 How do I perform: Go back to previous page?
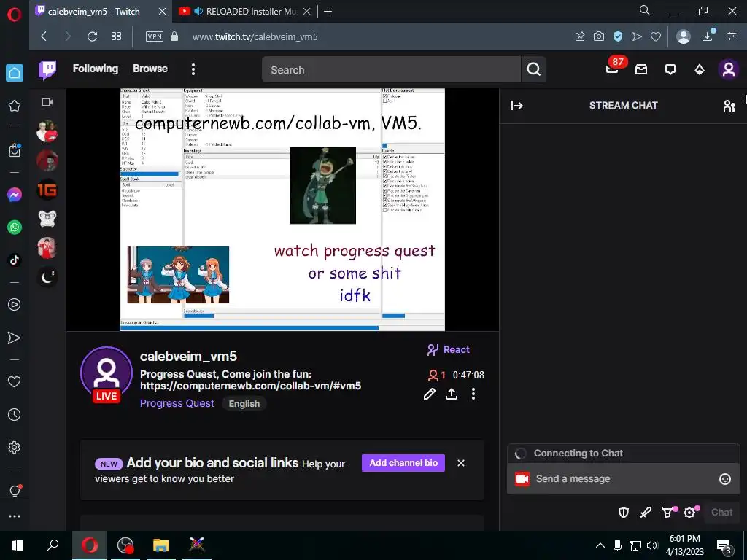click(x=44, y=36)
